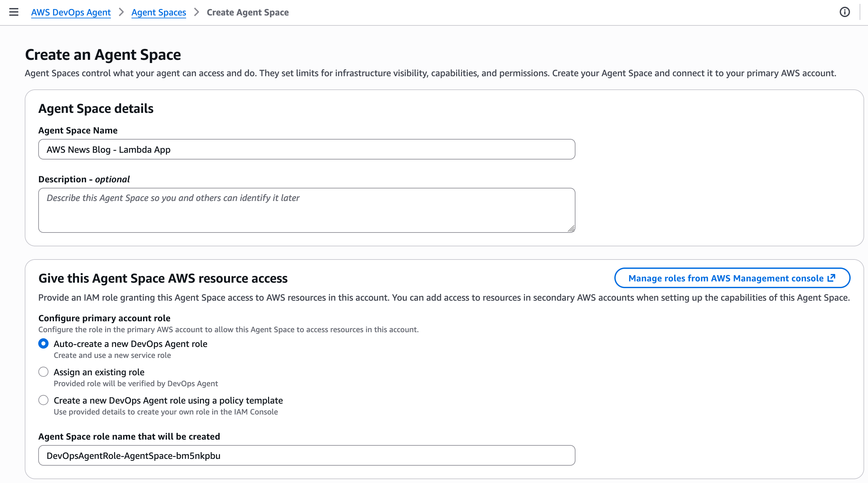Go to AWS DevOps Agent breadcrumb link

(71, 13)
